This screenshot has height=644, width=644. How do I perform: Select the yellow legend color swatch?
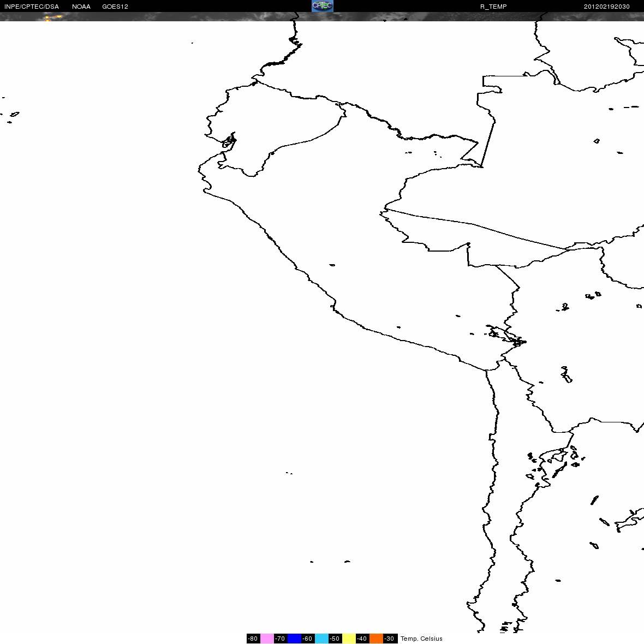[x=349, y=638]
